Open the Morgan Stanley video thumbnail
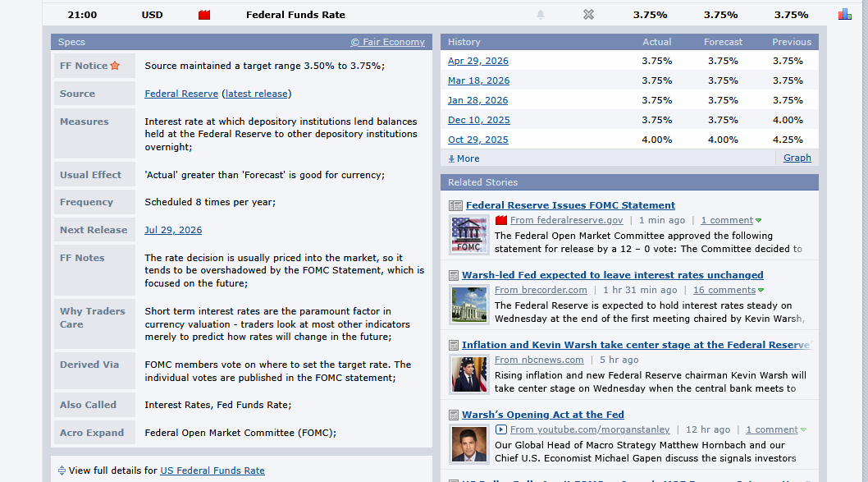 [469, 444]
